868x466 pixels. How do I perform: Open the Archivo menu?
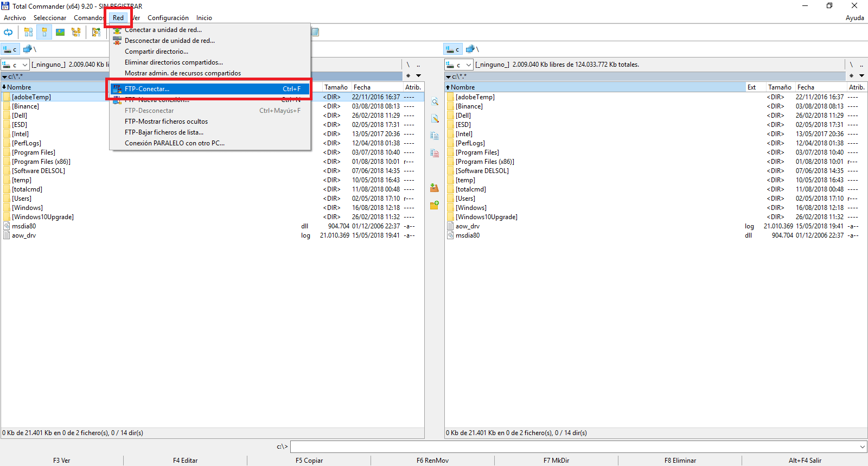(x=15, y=18)
